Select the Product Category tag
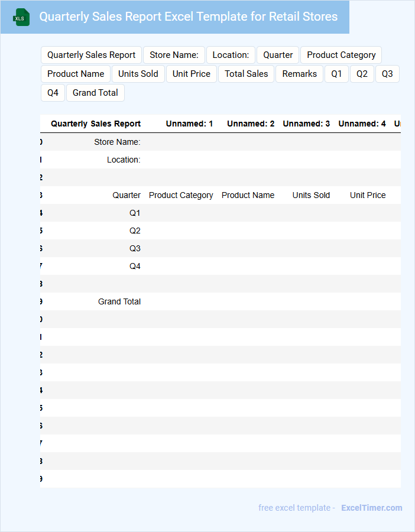This screenshot has width=415, height=532. click(x=341, y=55)
